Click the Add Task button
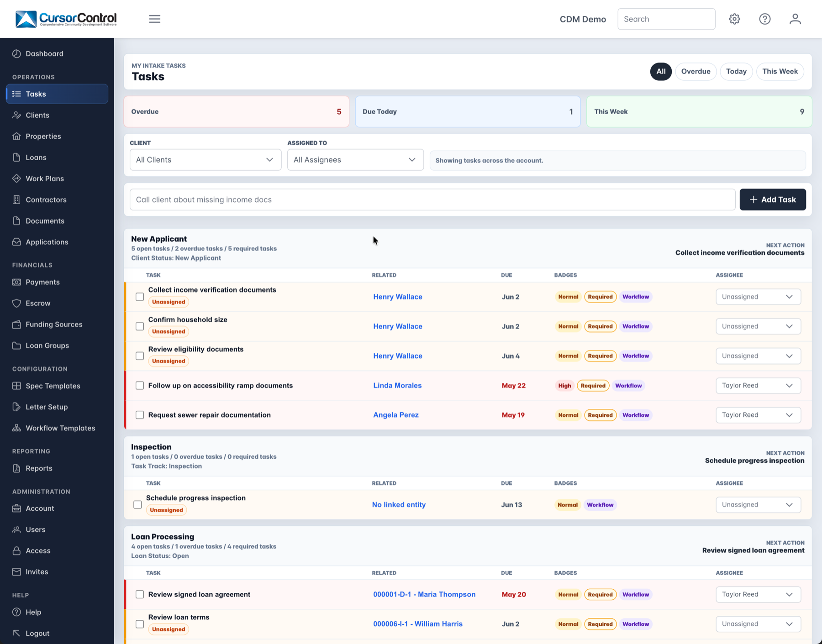Screen dimensions: 822x644 773,199
